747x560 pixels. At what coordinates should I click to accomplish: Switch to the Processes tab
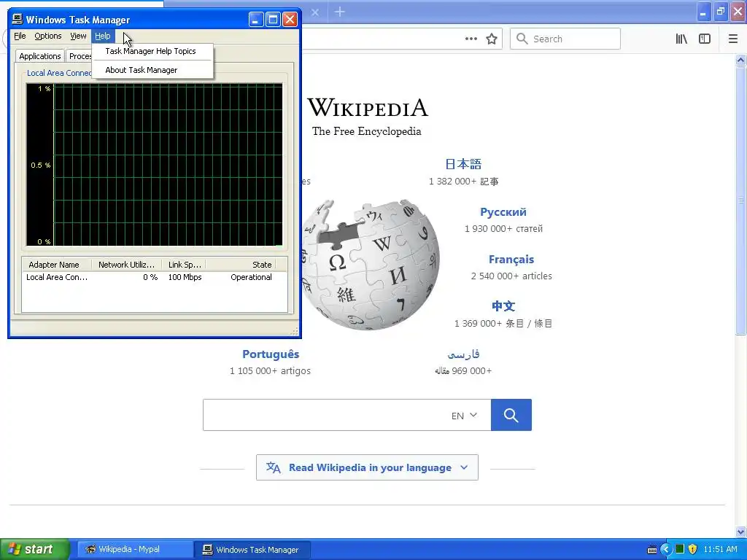pyautogui.click(x=79, y=56)
